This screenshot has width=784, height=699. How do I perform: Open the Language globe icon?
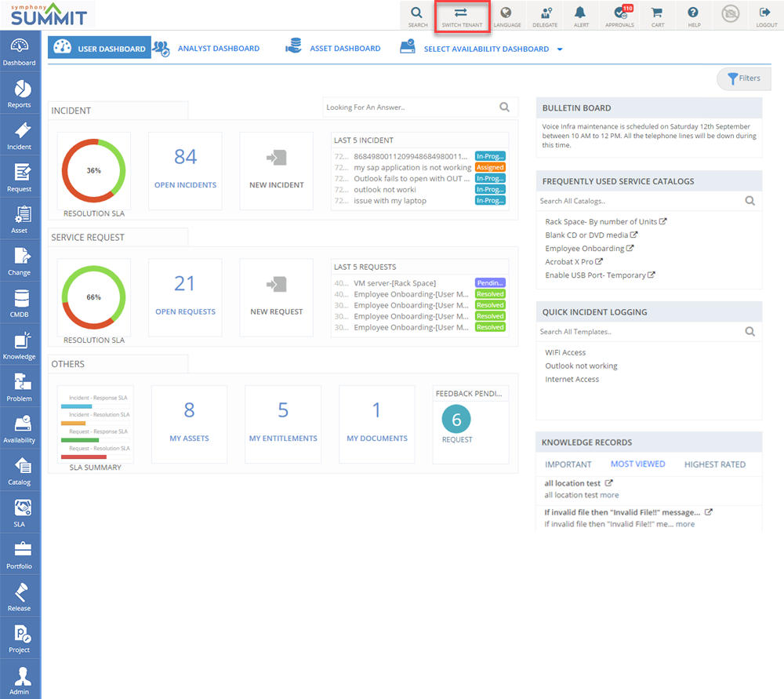coord(506,16)
